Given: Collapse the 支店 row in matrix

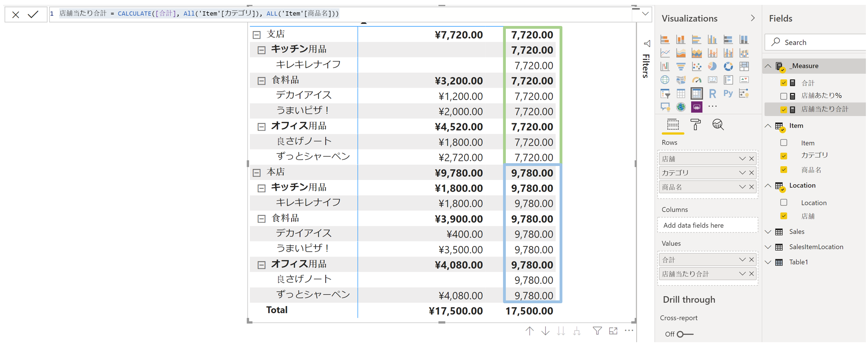Looking at the screenshot, I should (x=257, y=35).
